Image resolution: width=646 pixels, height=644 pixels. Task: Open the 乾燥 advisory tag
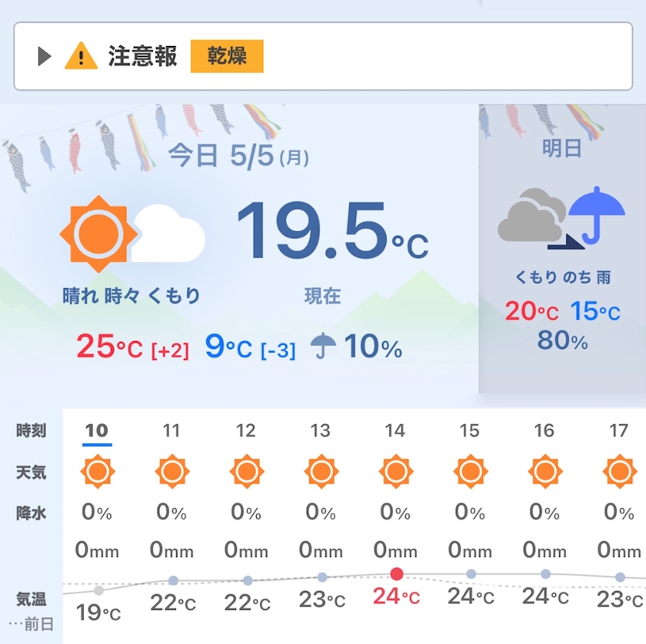click(227, 56)
